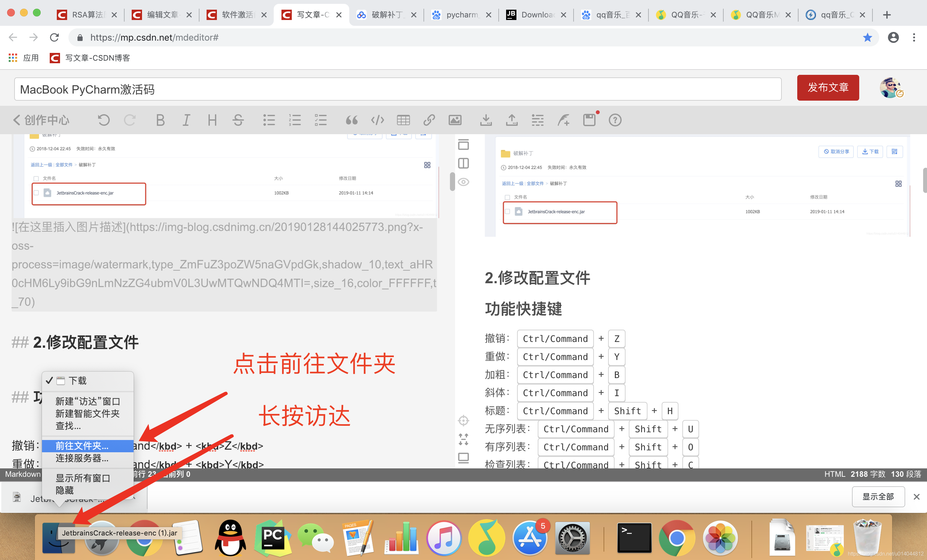927x560 pixels.
Task: Click the editor pane vertical scrollbar
Action: click(452, 181)
